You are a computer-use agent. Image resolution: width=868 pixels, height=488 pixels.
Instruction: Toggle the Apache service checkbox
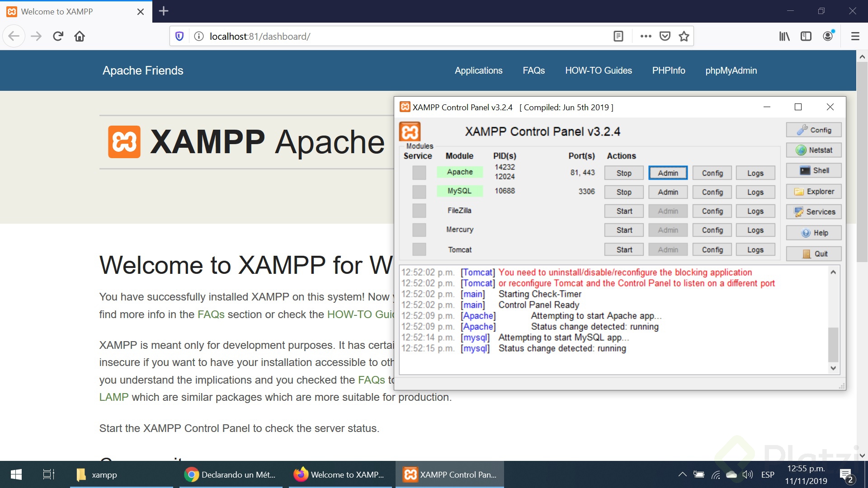tap(419, 173)
